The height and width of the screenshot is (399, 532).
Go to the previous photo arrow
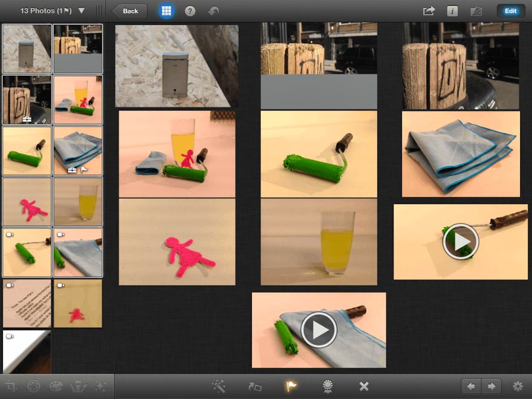pyautogui.click(x=471, y=387)
